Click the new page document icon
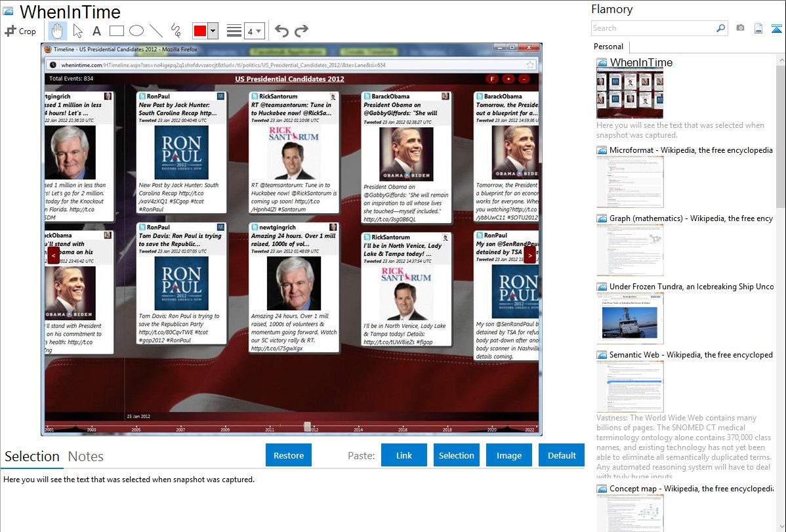786x532 pixels. 758,28
